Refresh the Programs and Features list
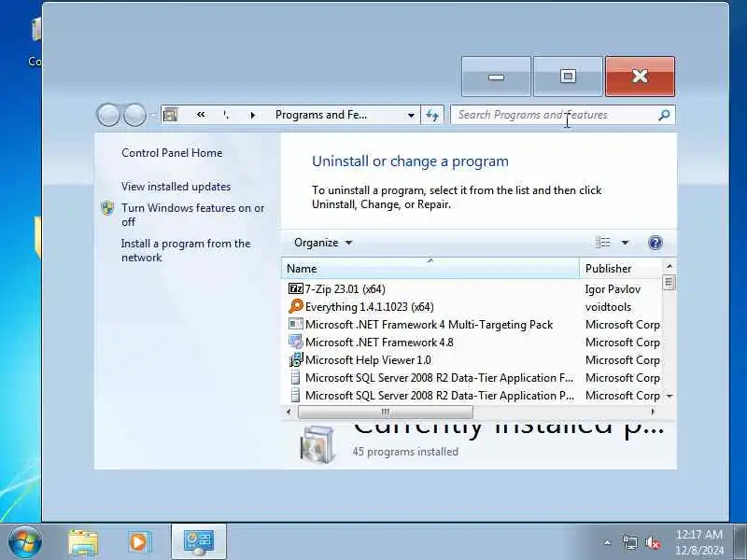 click(x=432, y=115)
